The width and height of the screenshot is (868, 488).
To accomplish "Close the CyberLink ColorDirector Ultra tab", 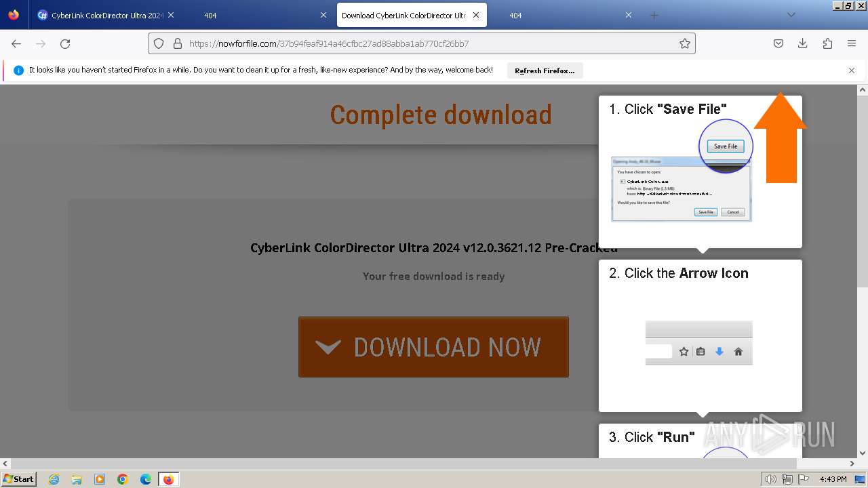I will pos(170,15).
